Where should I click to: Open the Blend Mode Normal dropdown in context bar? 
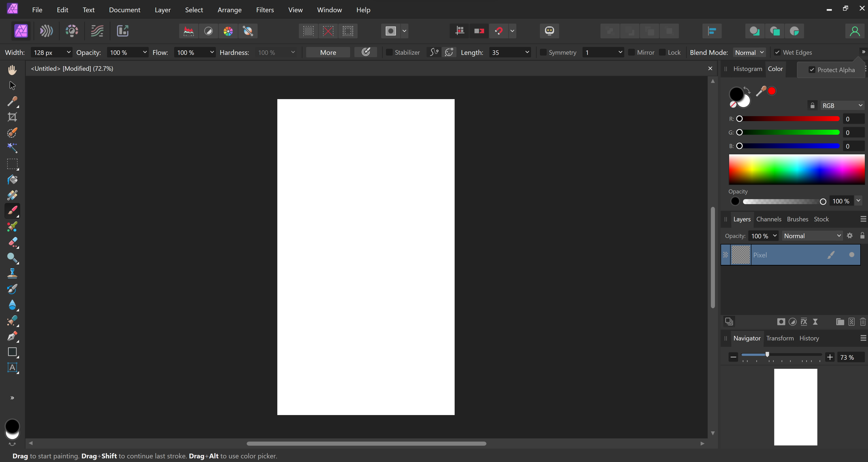coord(749,52)
